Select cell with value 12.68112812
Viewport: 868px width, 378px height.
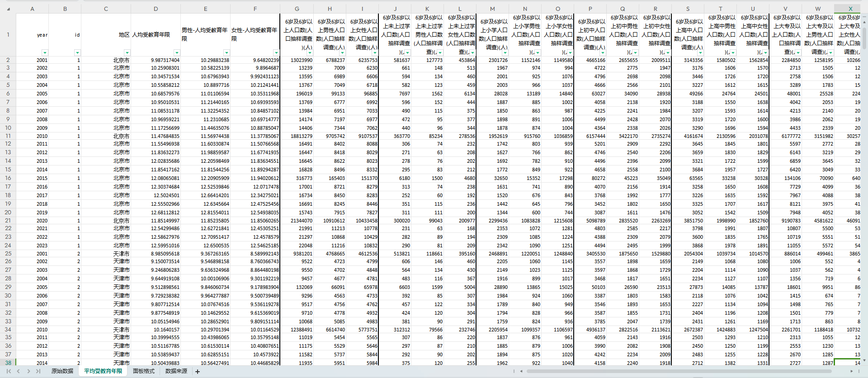click(x=156, y=213)
